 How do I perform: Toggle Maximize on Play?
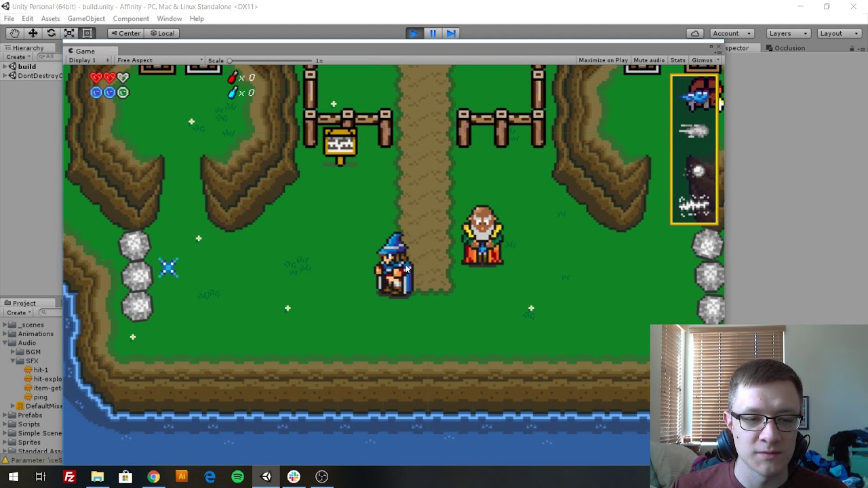603,60
